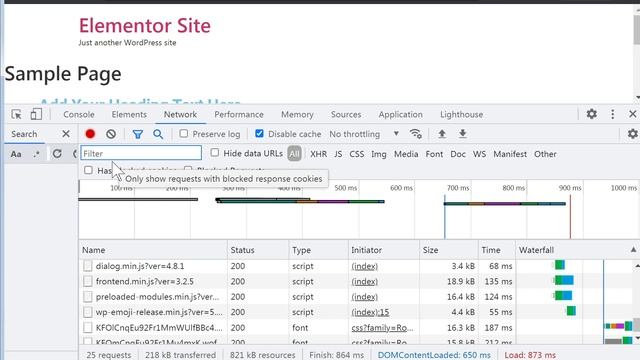Filter requests by XHR
Image resolution: width=640 pixels, height=360 pixels.
pos(318,154)
